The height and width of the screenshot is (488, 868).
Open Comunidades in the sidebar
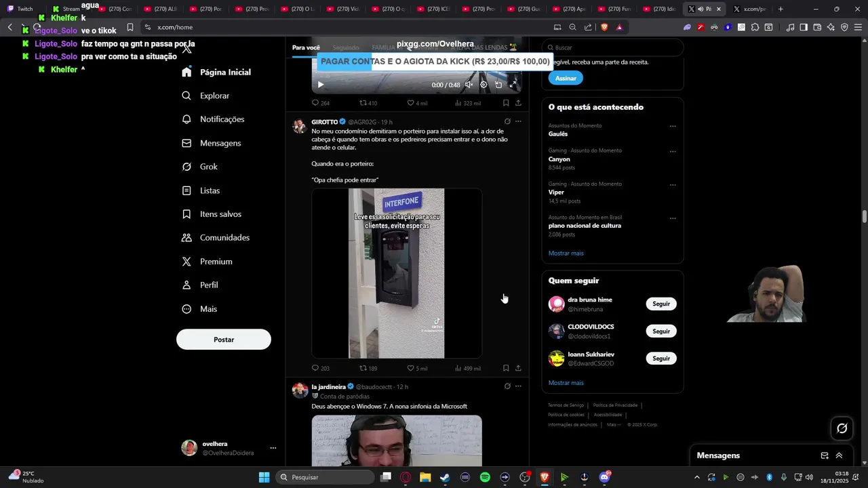tap(216, 238)
